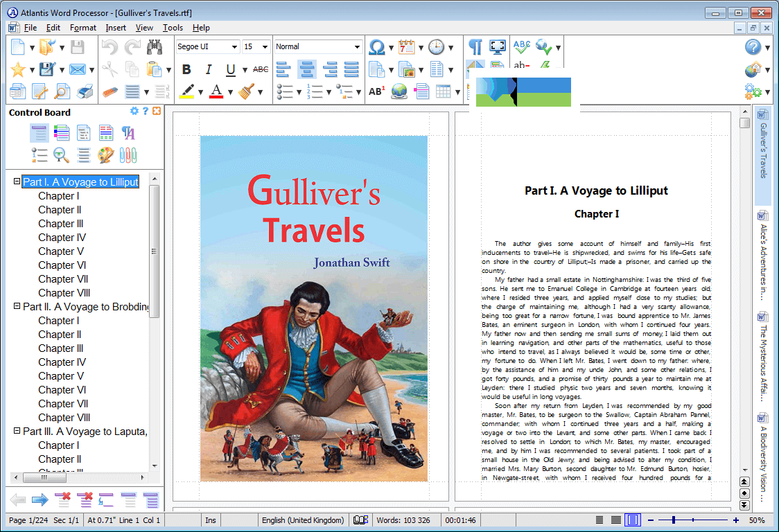Image resolution: width=779 pixels, height=532 pixels.
Task: Click the calendar Insert Date icon
Action: 406,47
